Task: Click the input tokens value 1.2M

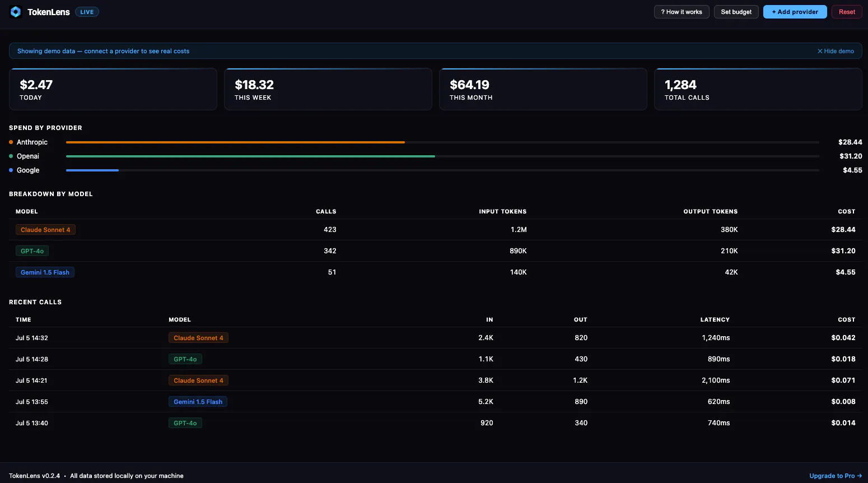Action: (519, 230)
